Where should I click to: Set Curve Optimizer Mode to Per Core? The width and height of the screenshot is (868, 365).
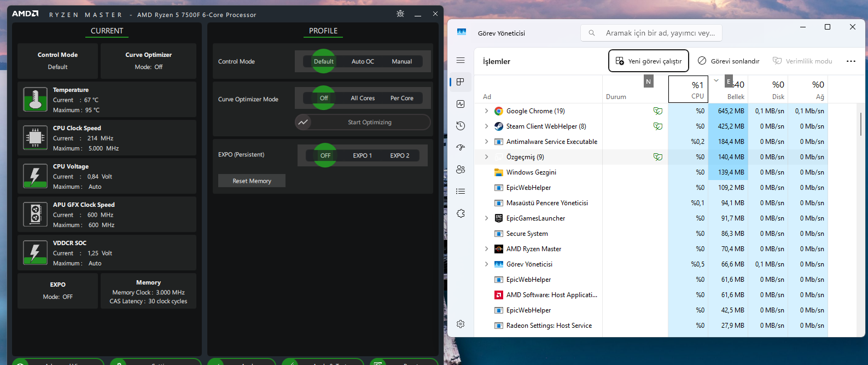coord(402,98)
